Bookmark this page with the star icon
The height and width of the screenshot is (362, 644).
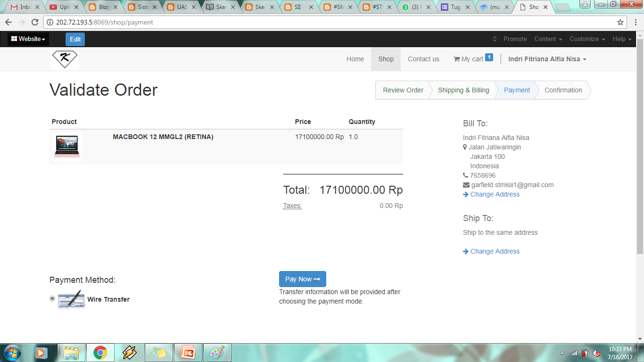[620, 22]
